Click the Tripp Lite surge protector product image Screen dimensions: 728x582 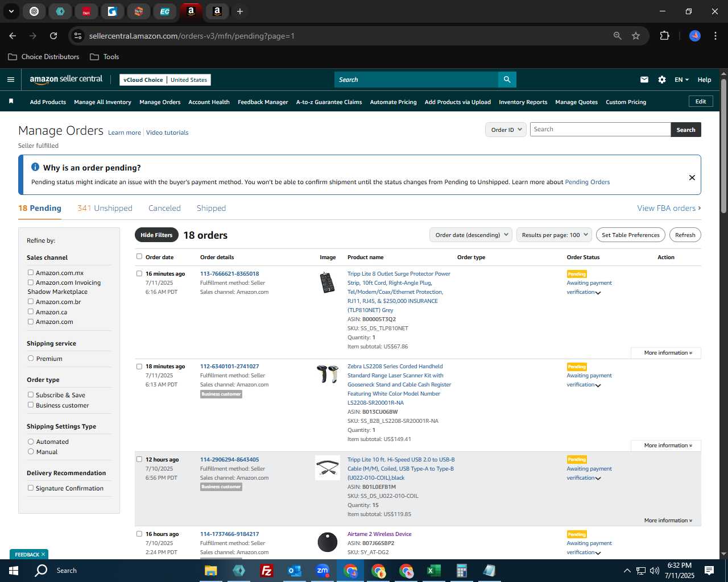(x=328, y=282)
